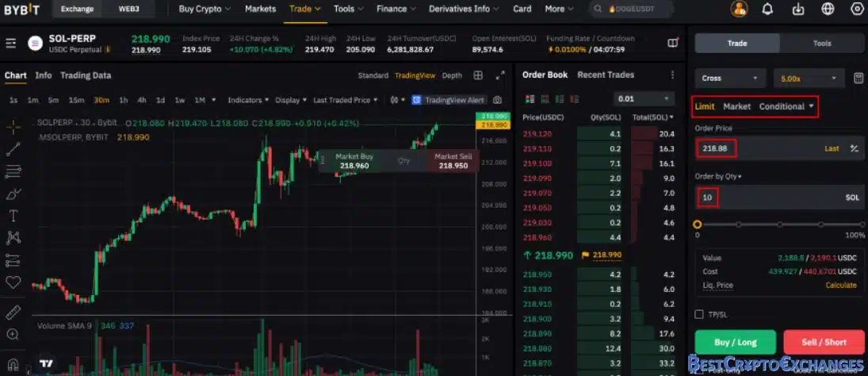Set chart interval to 15m
Image resolution: width=868 pixels, height=376 pixels.
point(76,100)
